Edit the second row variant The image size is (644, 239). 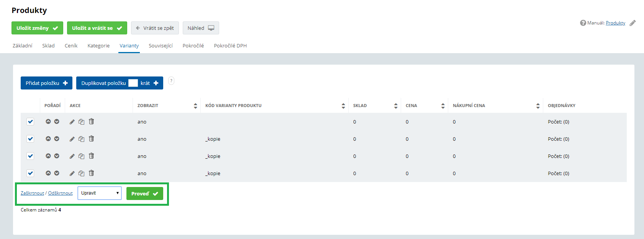pos(72,139)
